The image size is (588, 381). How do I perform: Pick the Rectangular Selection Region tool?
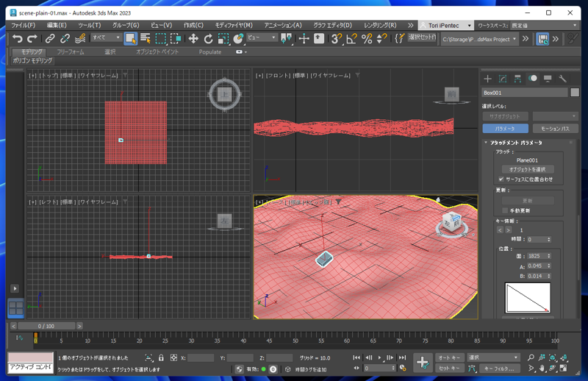(160, 38)
